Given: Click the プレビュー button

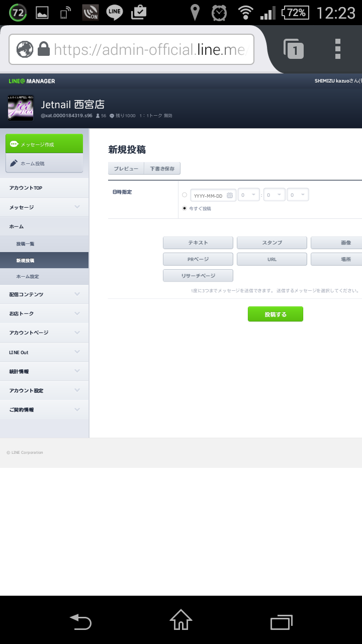Looking at the screenshot, I should click(126, 169).
